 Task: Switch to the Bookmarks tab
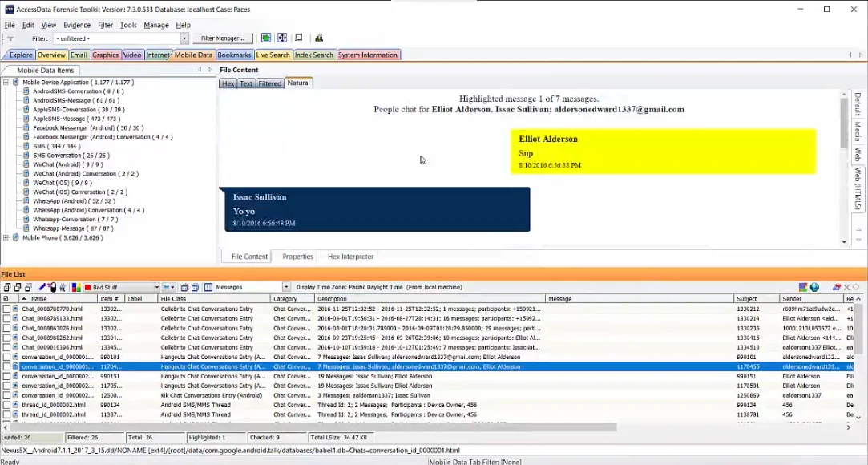tap(234, 55)
